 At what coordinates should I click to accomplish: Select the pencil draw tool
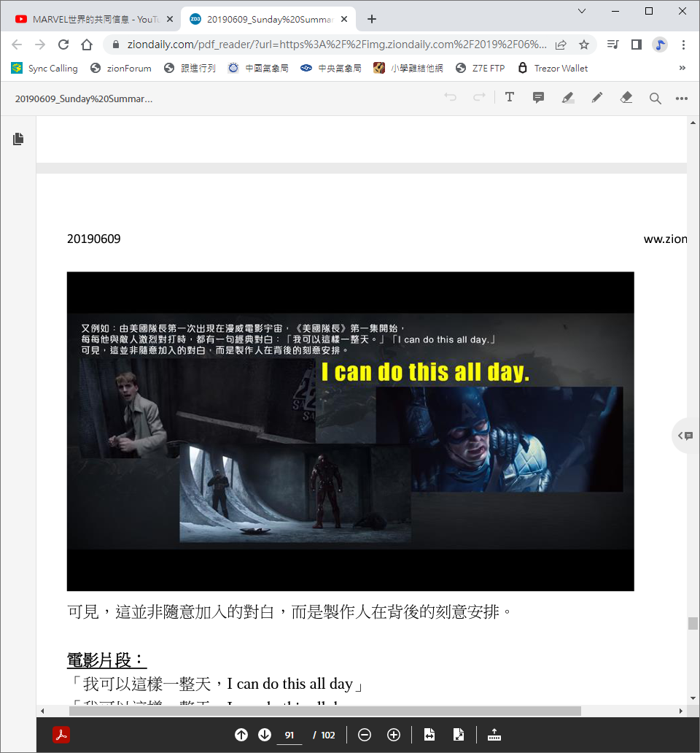[x=597, y=98]
